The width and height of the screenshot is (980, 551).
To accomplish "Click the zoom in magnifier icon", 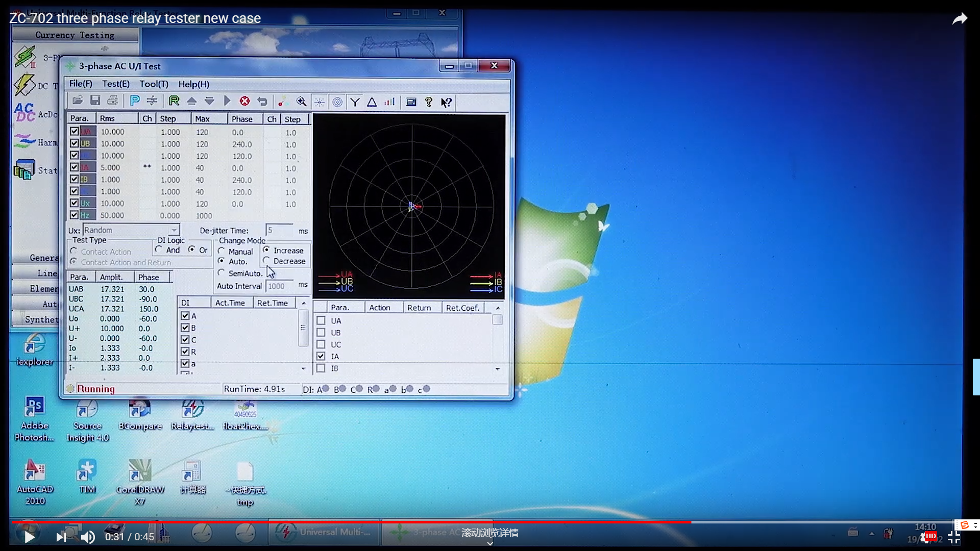I will pyautogui.click(x=301, y=102).
